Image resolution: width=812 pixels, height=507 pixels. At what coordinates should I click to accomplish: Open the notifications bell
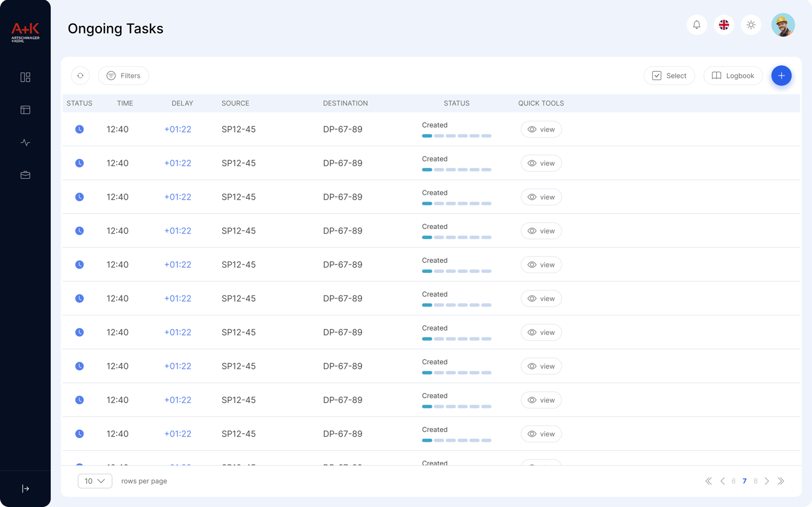tap(697, 25)
